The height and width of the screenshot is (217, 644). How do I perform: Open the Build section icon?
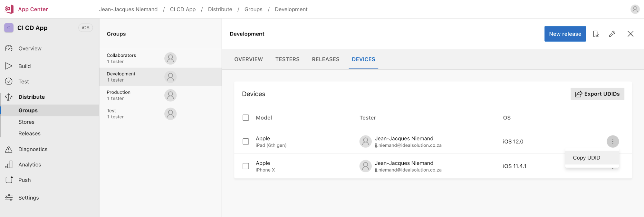click(x=9, y=66)
